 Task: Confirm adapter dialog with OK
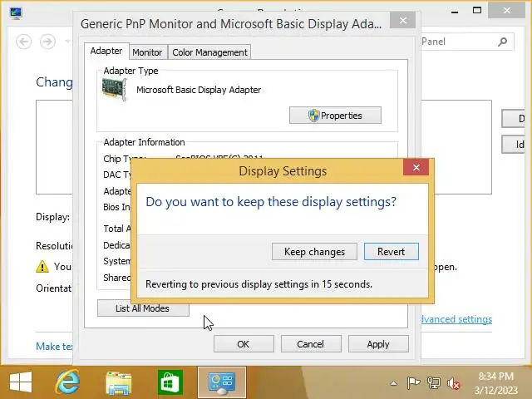coord(244,344)
